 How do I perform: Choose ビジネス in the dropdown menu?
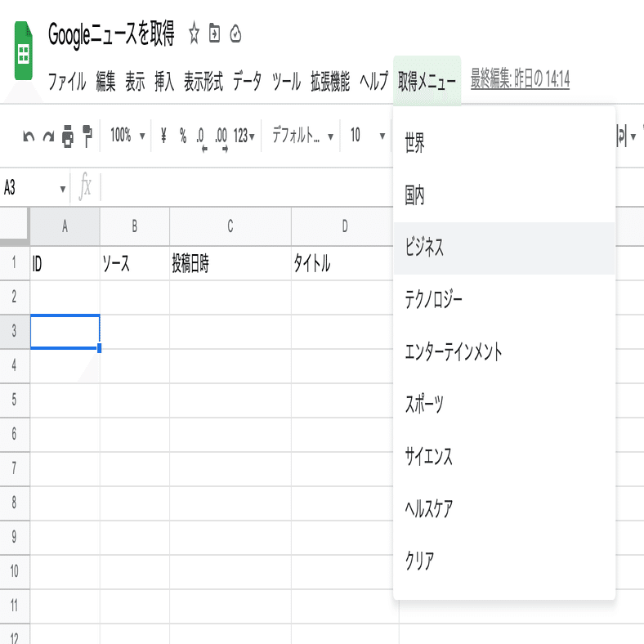pos(504,248)
